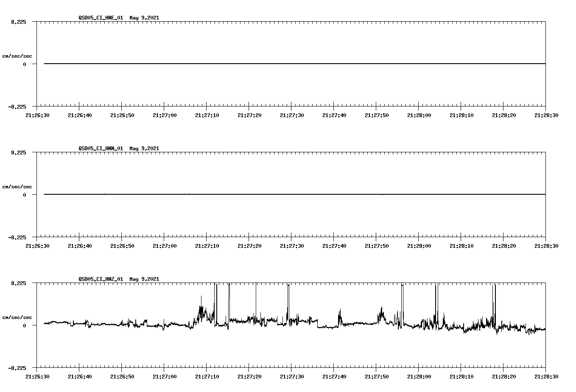
Task: Select the 21:27:30 tick label on the HNN axis
Action: [x=291, y=245]
